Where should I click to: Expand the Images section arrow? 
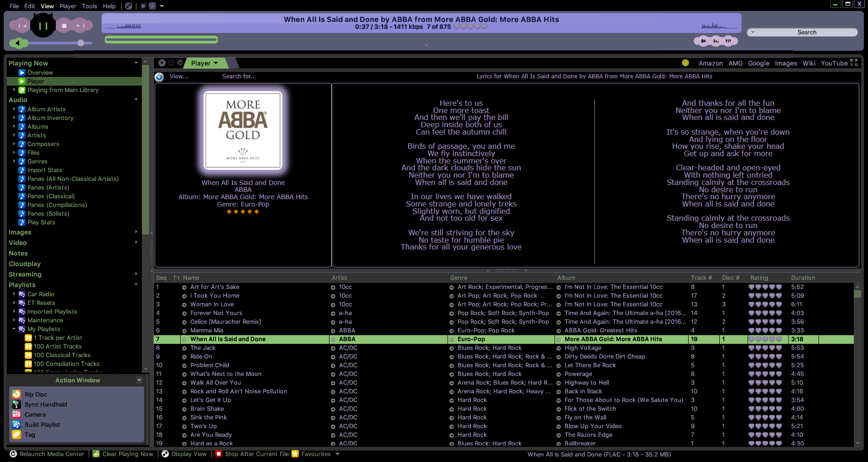coord(136,232)
